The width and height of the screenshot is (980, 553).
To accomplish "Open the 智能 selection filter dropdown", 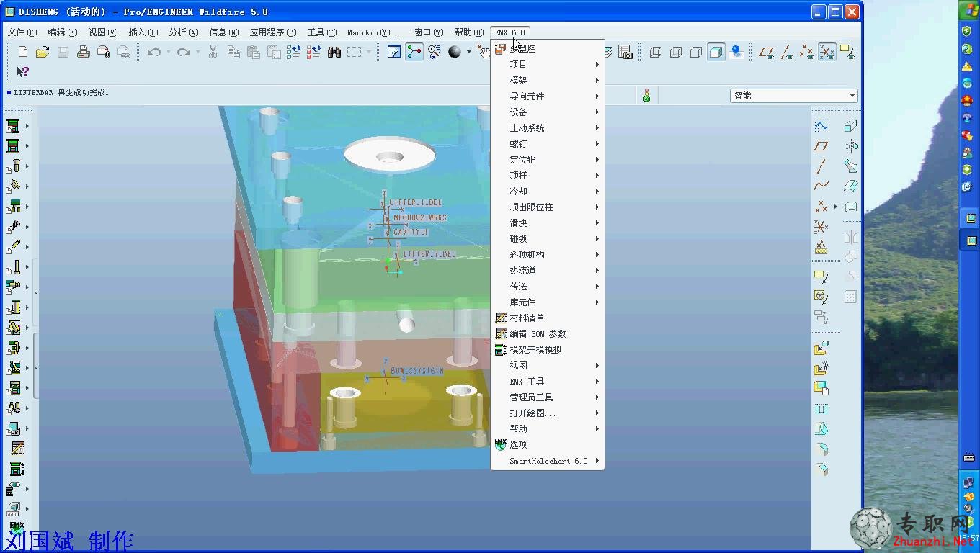I will coord(794,95).
